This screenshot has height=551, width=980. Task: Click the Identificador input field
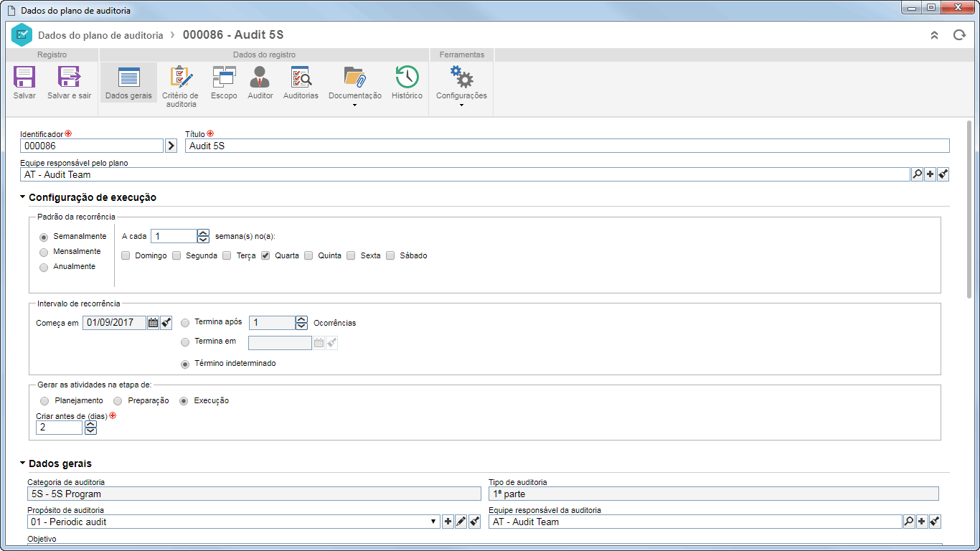tap(92, 146)
